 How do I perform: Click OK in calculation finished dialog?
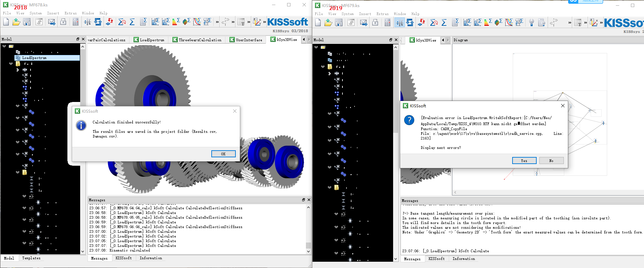point(223,154)
